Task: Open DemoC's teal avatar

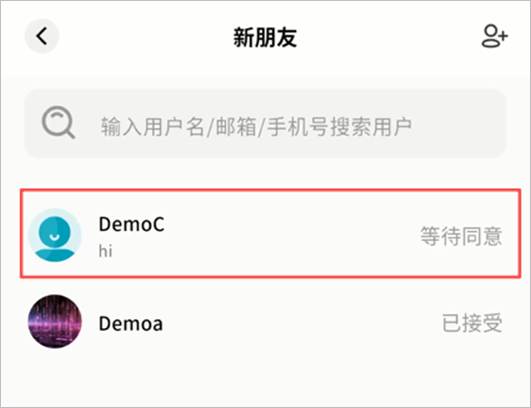Action: click(55, 235)
